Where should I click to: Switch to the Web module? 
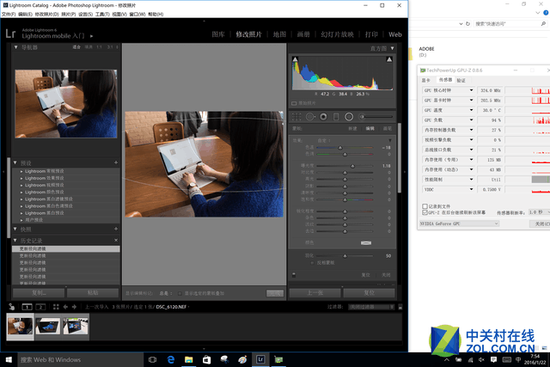(395, 34)
